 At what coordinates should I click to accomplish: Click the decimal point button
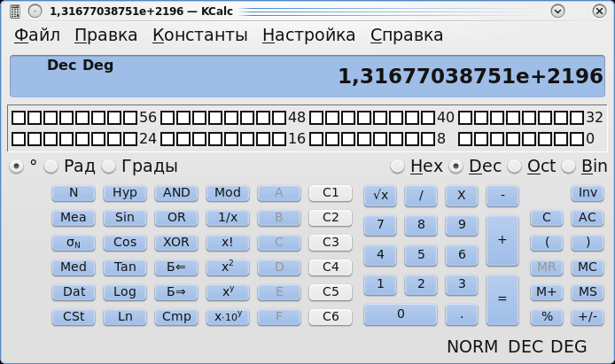[462, 314]
